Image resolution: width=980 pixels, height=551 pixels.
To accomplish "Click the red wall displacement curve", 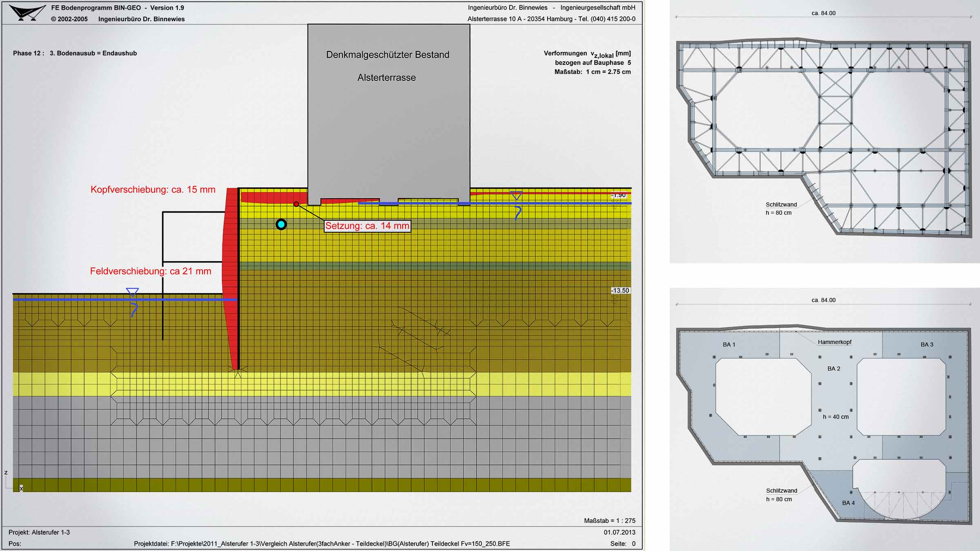I will [230, 279].
